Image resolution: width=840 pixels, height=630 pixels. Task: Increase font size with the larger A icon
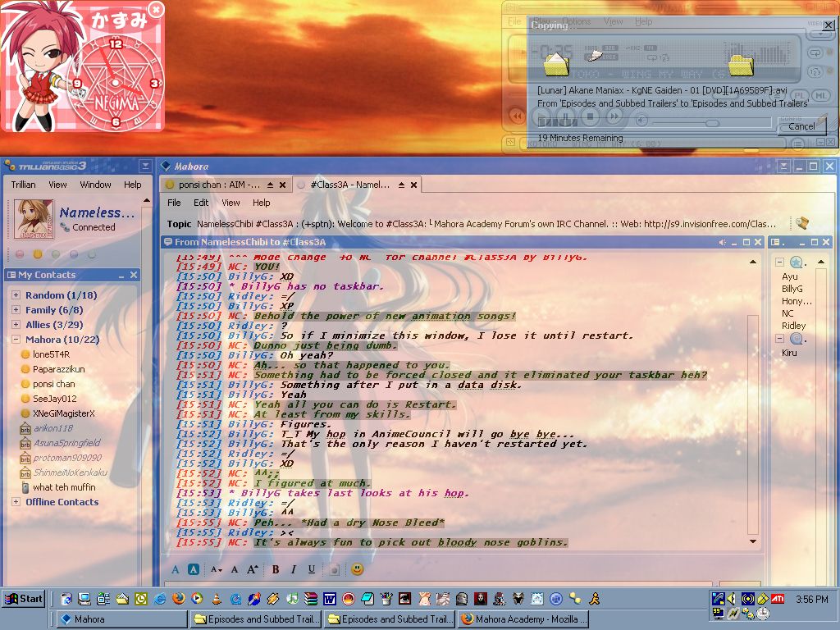click(253, 569)
